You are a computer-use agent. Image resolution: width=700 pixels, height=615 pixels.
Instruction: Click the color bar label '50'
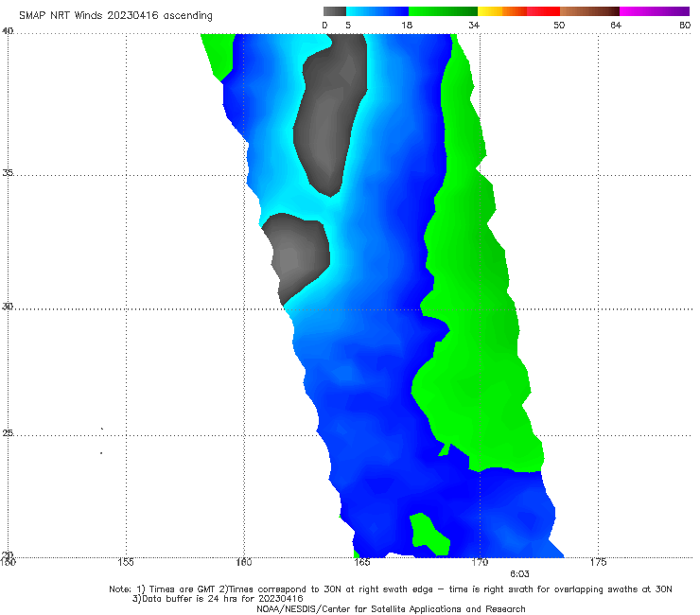tap(559, 26)
